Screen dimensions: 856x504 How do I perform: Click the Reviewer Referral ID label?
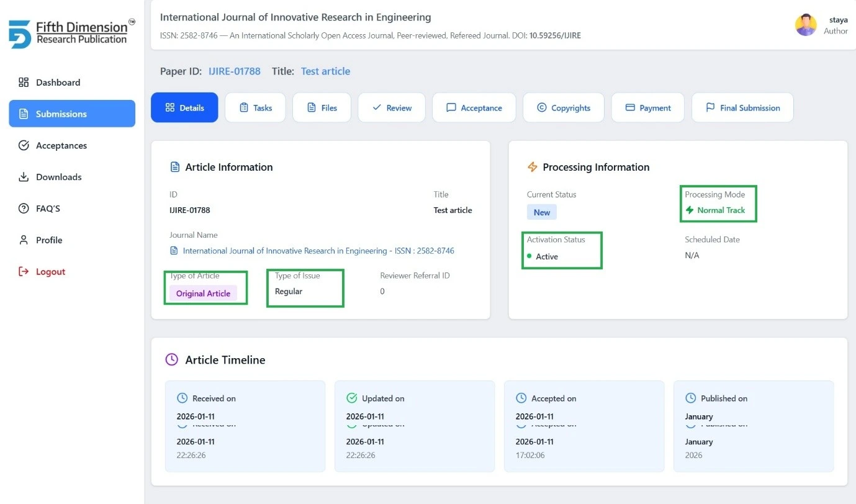pos(416,276)
